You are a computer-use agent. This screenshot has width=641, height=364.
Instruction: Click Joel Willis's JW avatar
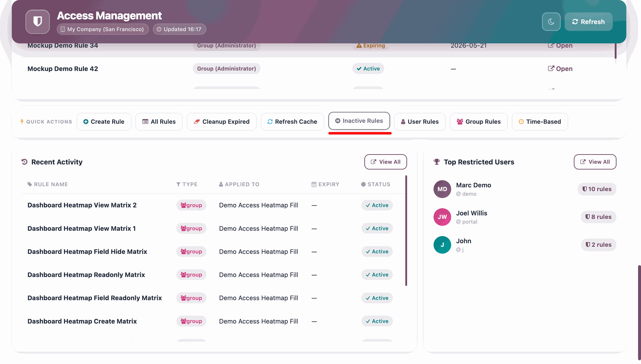coord(442,217)
